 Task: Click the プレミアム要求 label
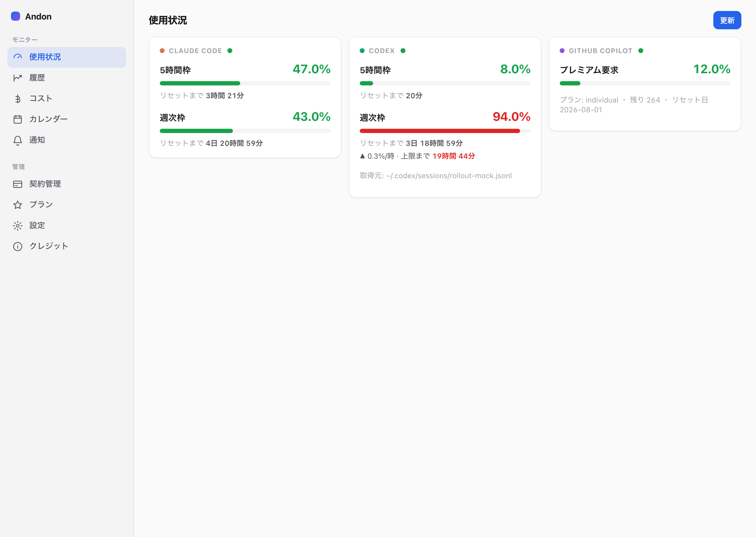click(x=589, y=70)
